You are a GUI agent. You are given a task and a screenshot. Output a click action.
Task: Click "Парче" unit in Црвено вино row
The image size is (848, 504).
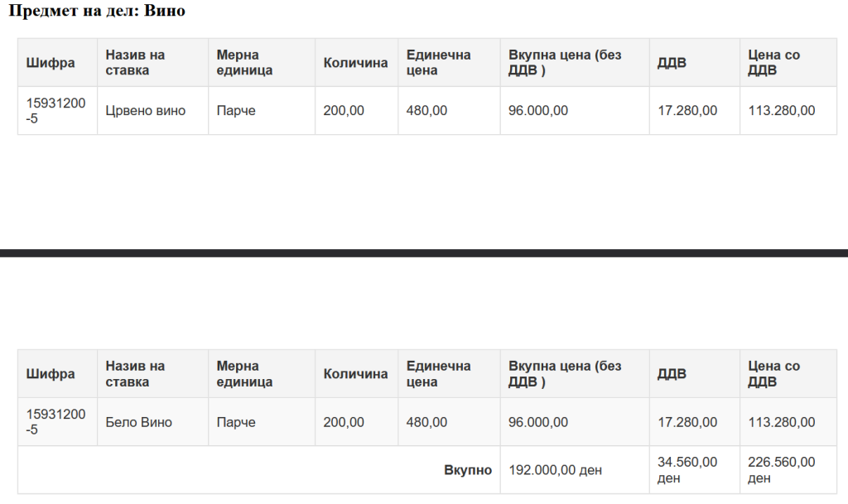pyautogui.click(x=236, y=111)
